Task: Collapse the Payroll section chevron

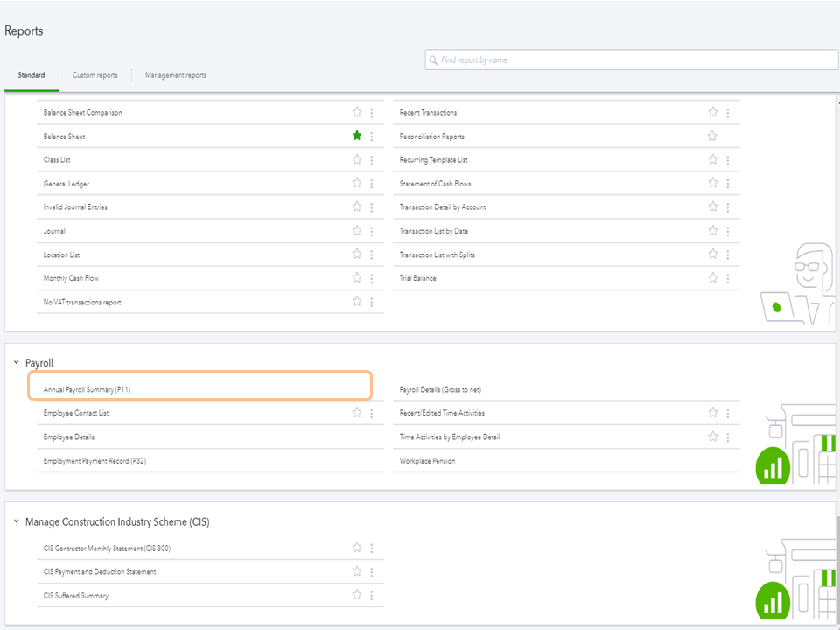Action: pos(16,362)
